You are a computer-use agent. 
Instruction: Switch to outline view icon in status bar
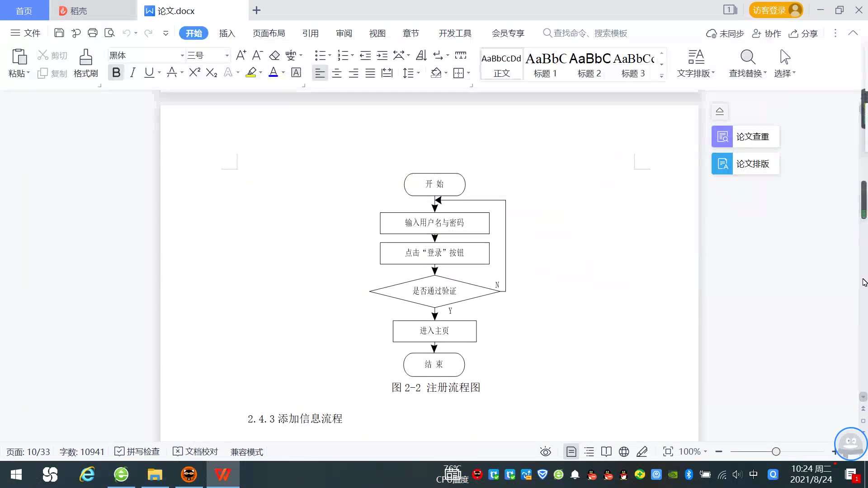(x=589, y=451)
